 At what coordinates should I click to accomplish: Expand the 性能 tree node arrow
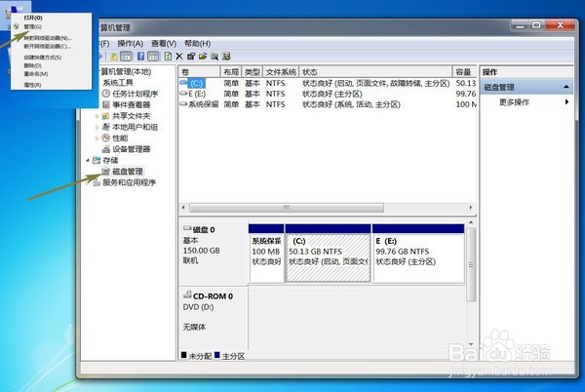(x=97, y=138)
